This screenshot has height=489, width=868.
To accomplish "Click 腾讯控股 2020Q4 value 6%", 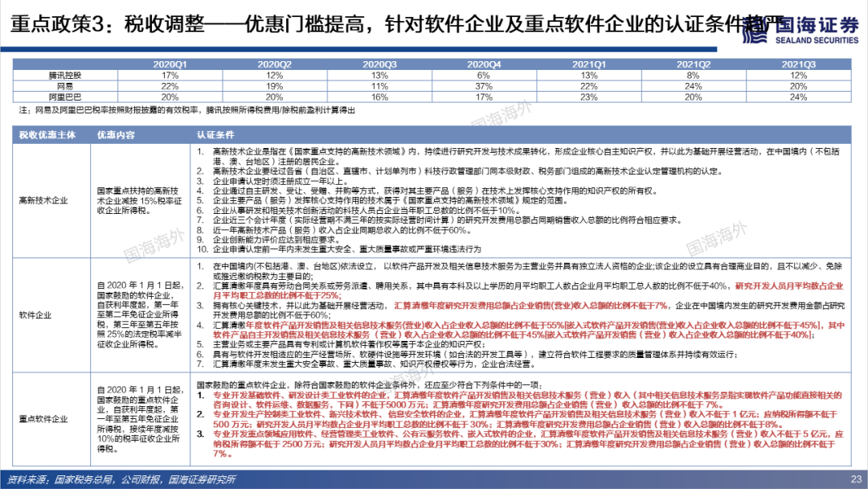I will [x=484, y=76].
